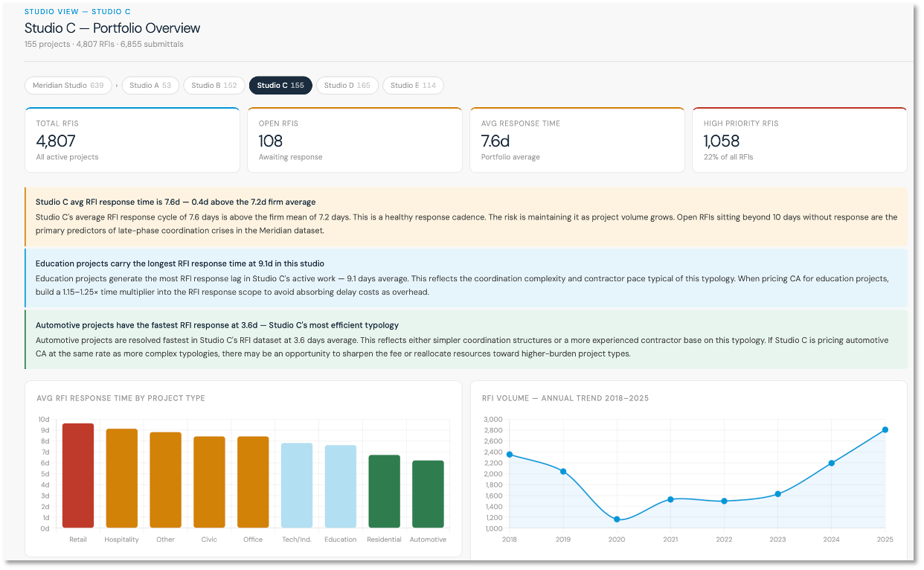Screen dimensions: 924x570
Task: Select the 2018 point on RFI trend
Action: coord(510,454)
